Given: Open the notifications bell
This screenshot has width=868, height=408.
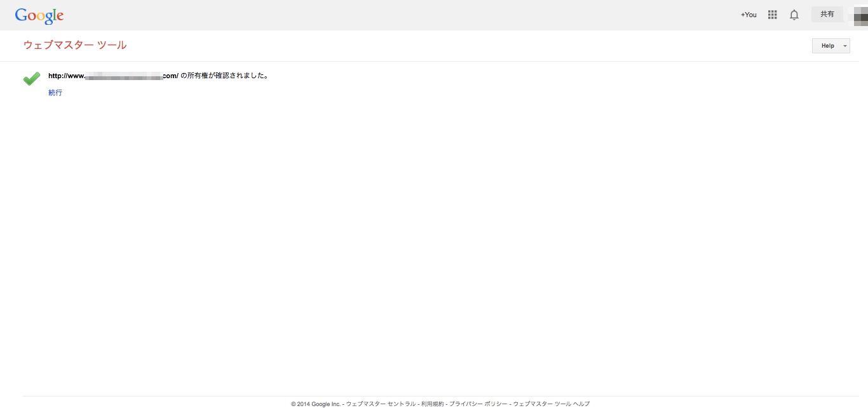Looking at the screenshot, I should pos(794,15).
